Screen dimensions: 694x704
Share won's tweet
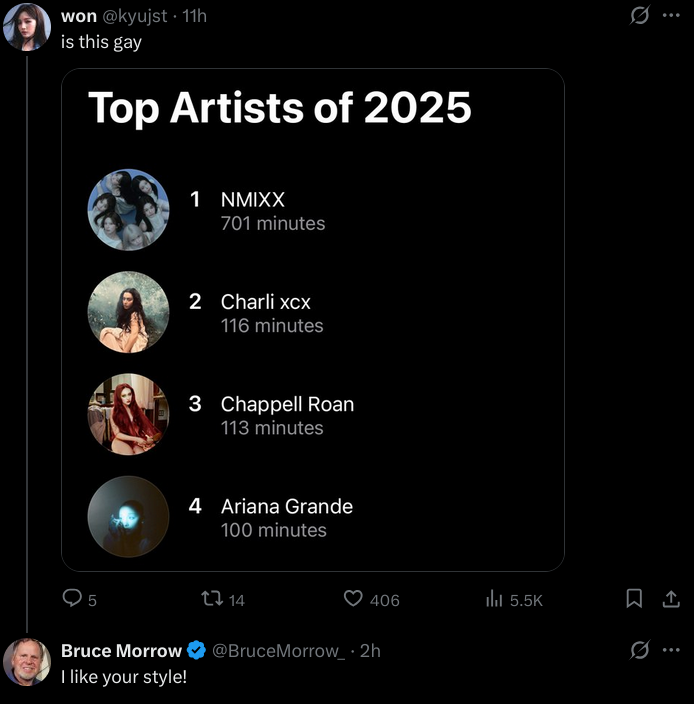pyautogui.click(x=671, y=599)
